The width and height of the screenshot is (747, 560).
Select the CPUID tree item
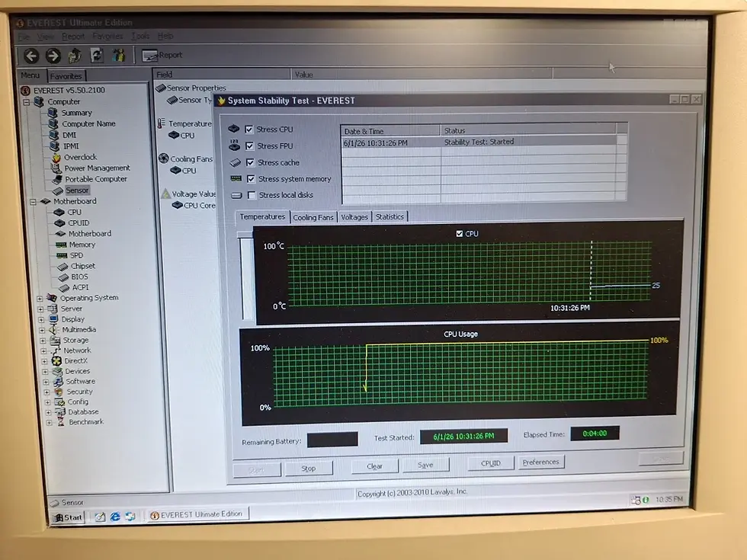point(78,222)
